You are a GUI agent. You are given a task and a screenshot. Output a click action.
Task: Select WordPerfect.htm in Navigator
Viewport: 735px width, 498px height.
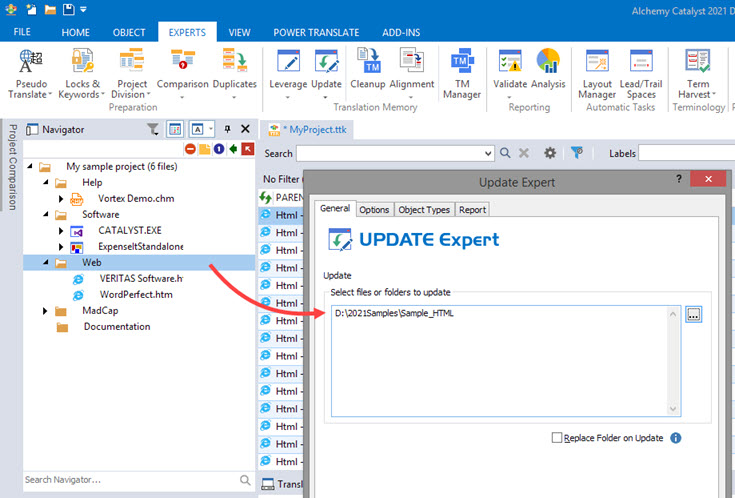pos(136,294)
